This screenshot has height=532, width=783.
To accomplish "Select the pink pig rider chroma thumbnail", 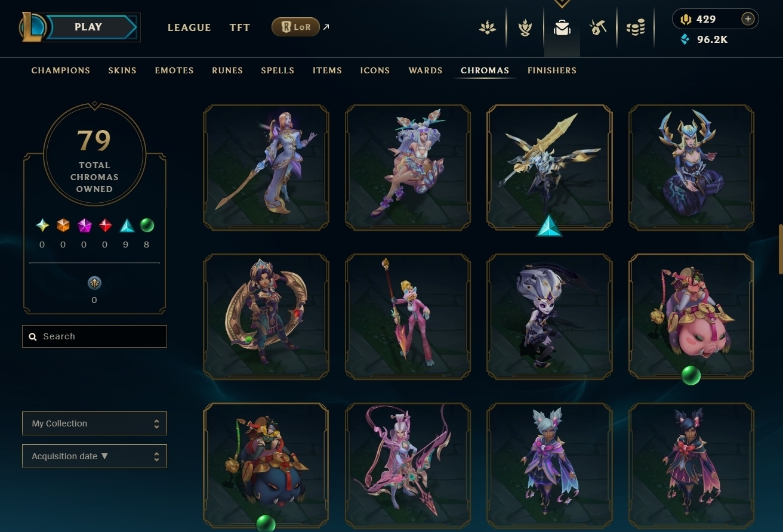I will click(x=692, y=317).
